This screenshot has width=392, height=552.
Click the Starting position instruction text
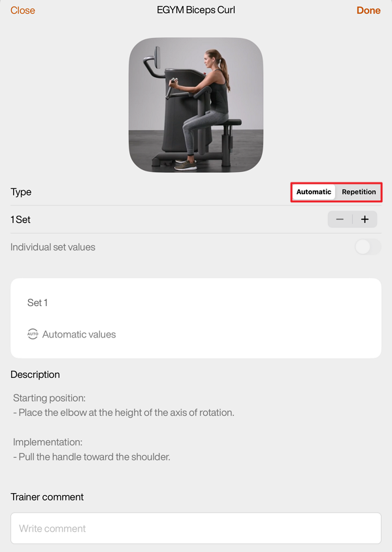[124, 412]
